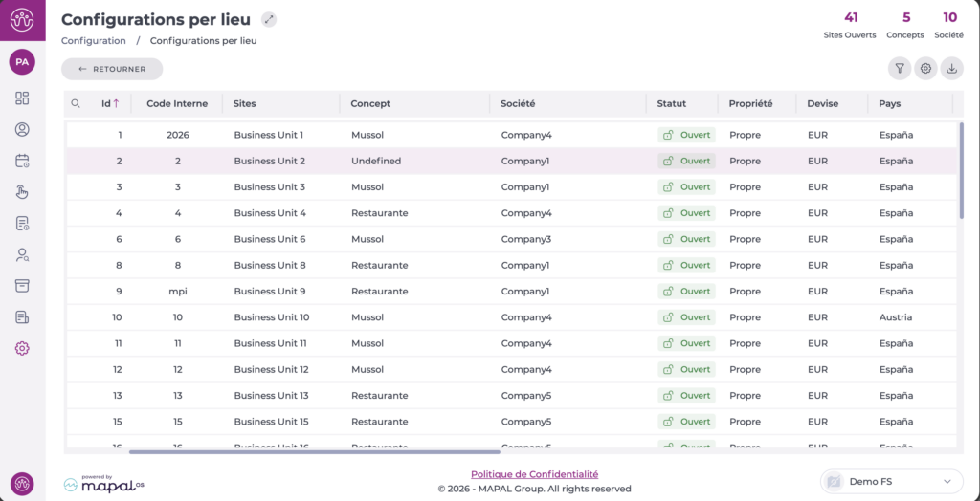Screen dimensions: 980x501
Task: Open the PA user avatar
Action: 22,62
